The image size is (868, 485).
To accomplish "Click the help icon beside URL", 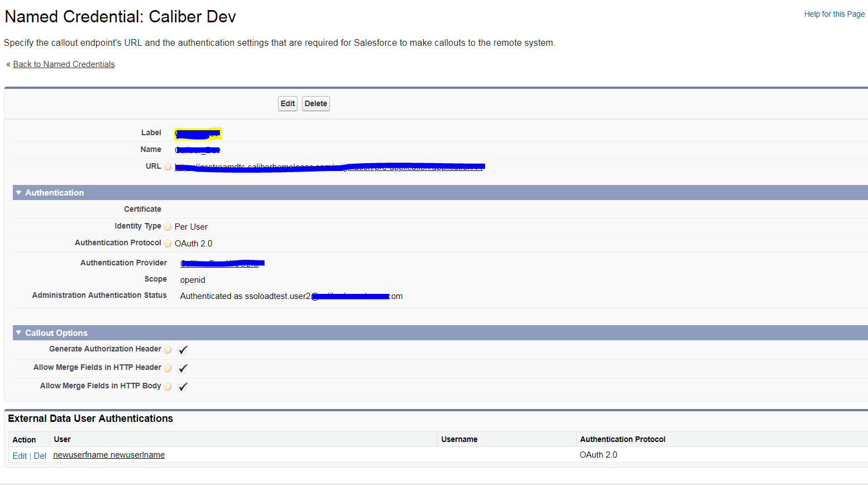I will pyautogui.click(x=167, y=167).
